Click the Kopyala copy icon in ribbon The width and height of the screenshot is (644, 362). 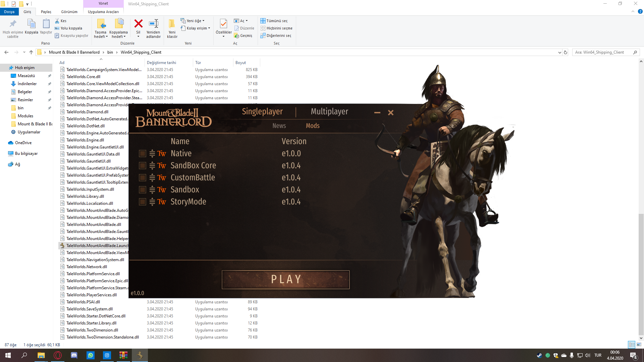tap(31, 23)
